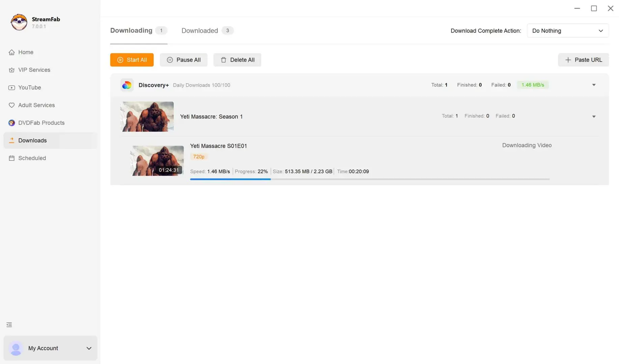Open Adult Services section

click(x=50, y=105)
